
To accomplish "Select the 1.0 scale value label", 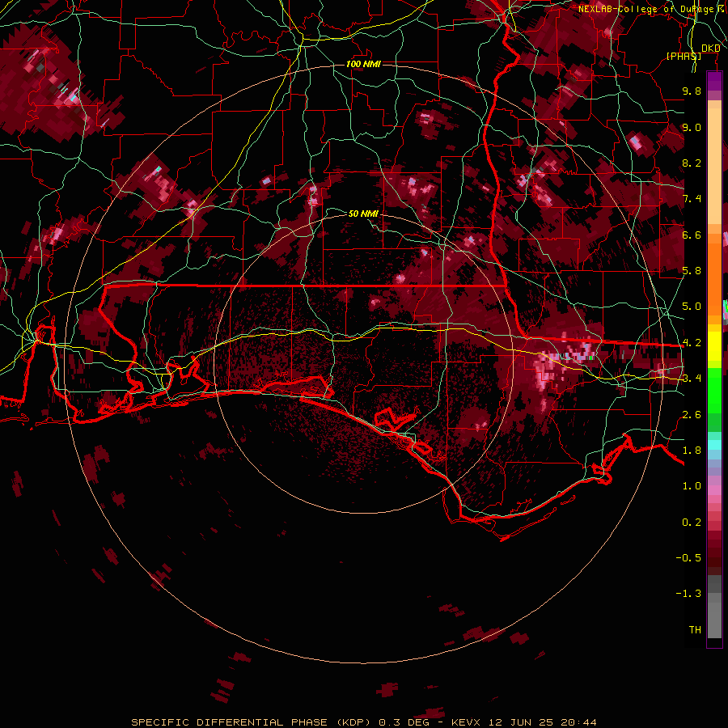I will (x=692, y=486).
